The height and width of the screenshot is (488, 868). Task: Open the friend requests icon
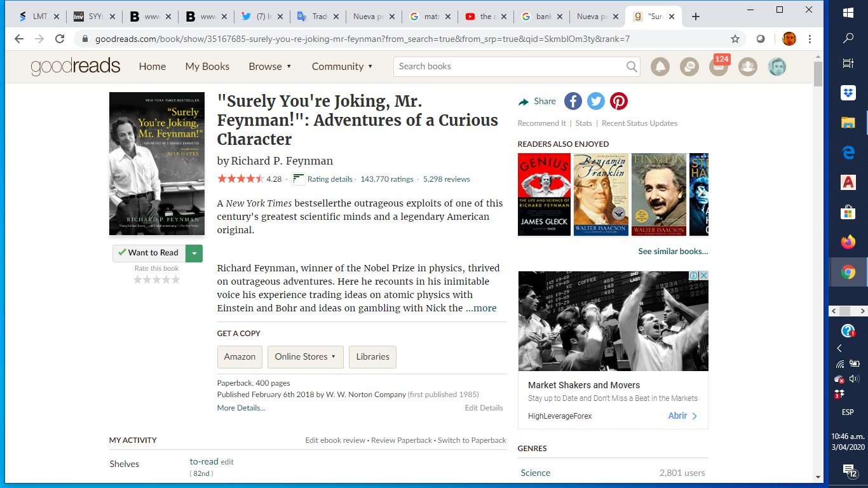748,66
